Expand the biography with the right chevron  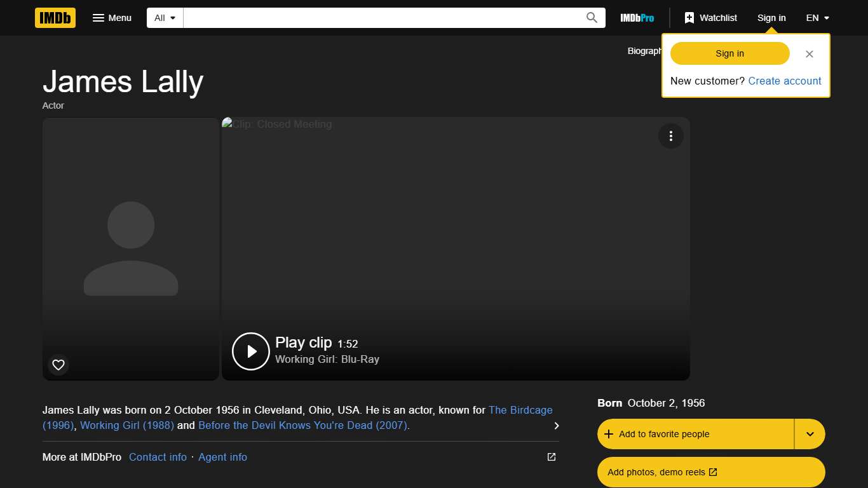(x=556, y=426)
